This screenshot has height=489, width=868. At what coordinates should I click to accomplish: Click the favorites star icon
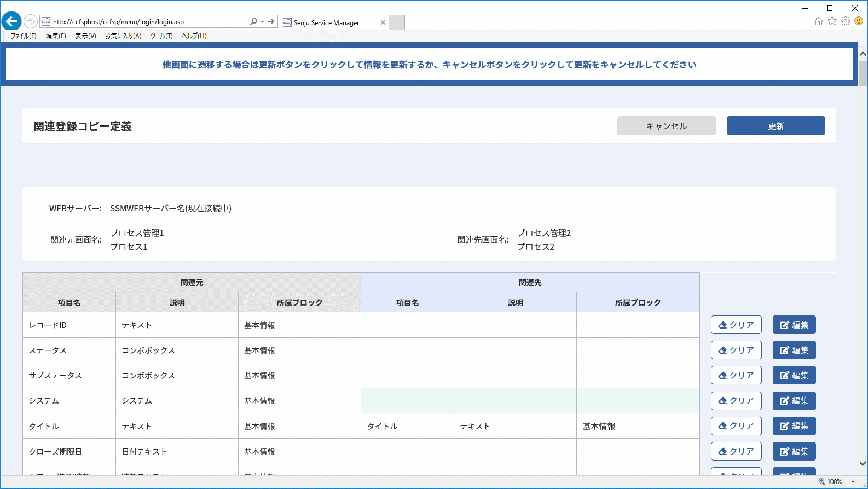832,21
